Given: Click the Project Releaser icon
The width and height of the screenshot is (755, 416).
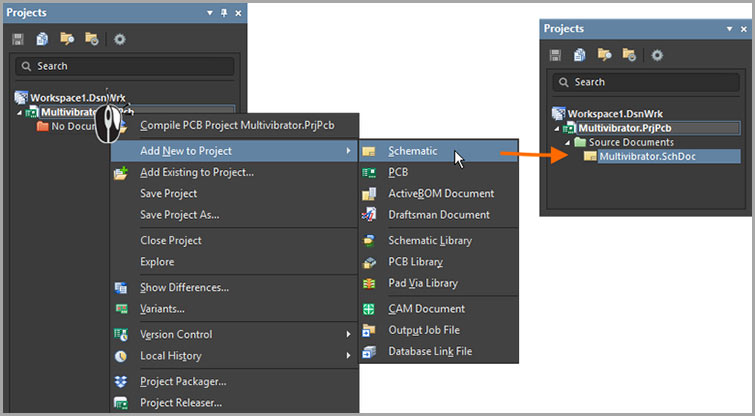Looking at the screenshot, I should [121, 403].
